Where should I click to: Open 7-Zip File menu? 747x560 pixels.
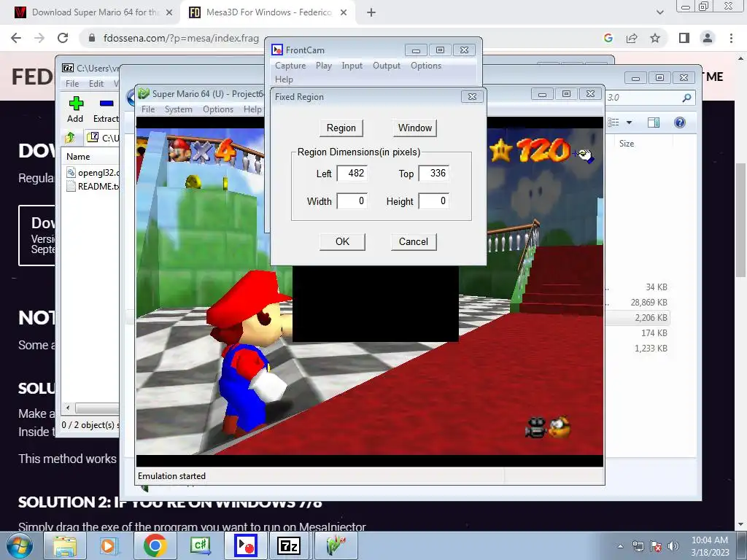[72, 84]
